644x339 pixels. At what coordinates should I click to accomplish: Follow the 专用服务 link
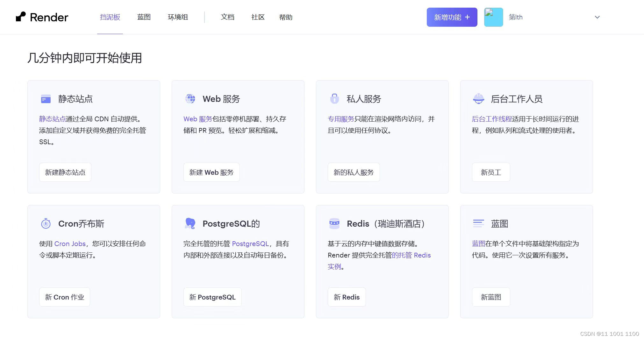click(341, 119)
